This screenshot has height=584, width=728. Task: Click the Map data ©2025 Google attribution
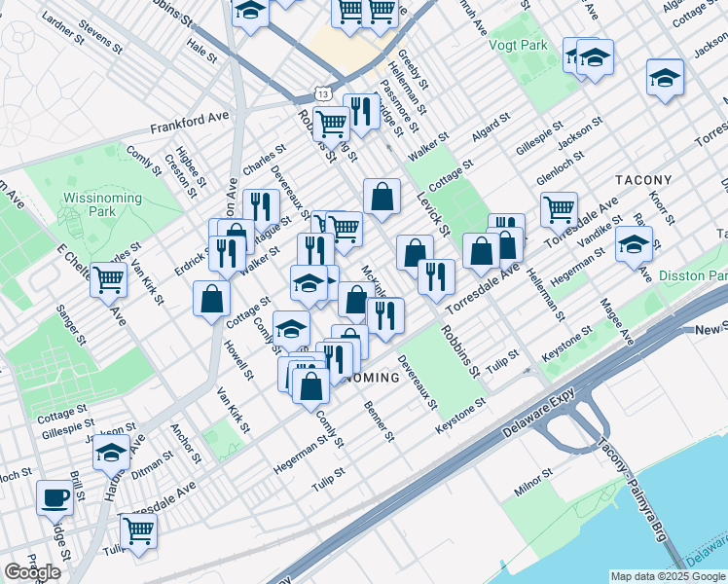[669, 577]
